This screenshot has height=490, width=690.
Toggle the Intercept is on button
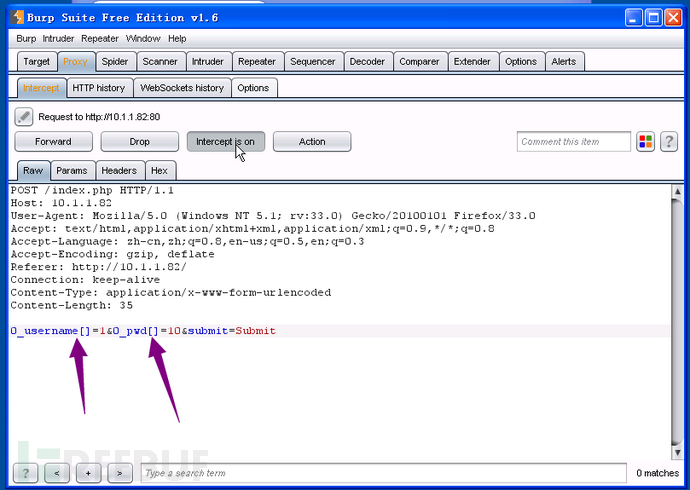pos(226,142)
